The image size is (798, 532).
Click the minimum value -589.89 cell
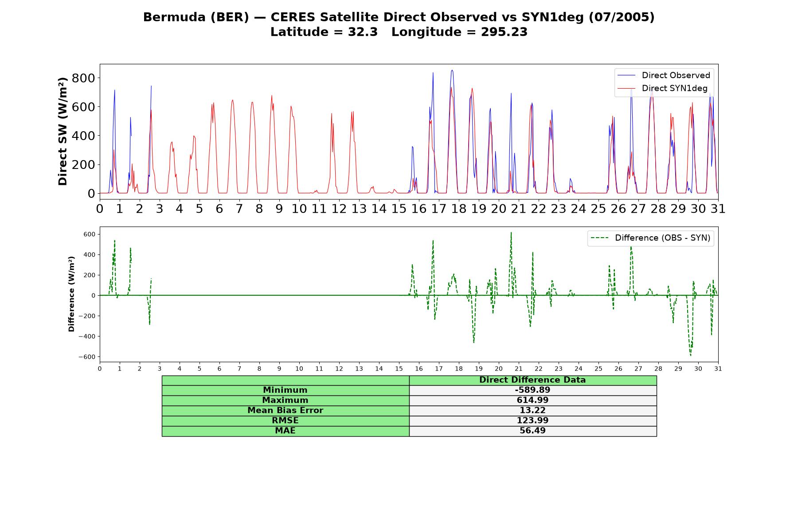(x=532, y=390)
